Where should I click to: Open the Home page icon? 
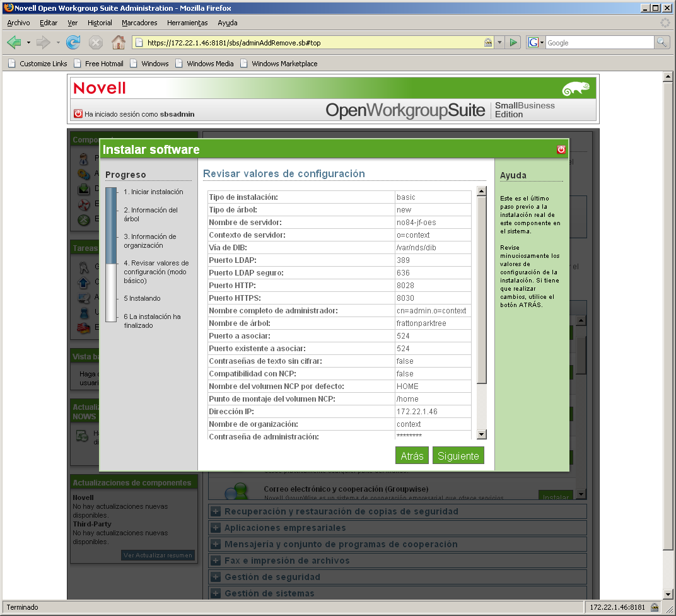point(118,42)
